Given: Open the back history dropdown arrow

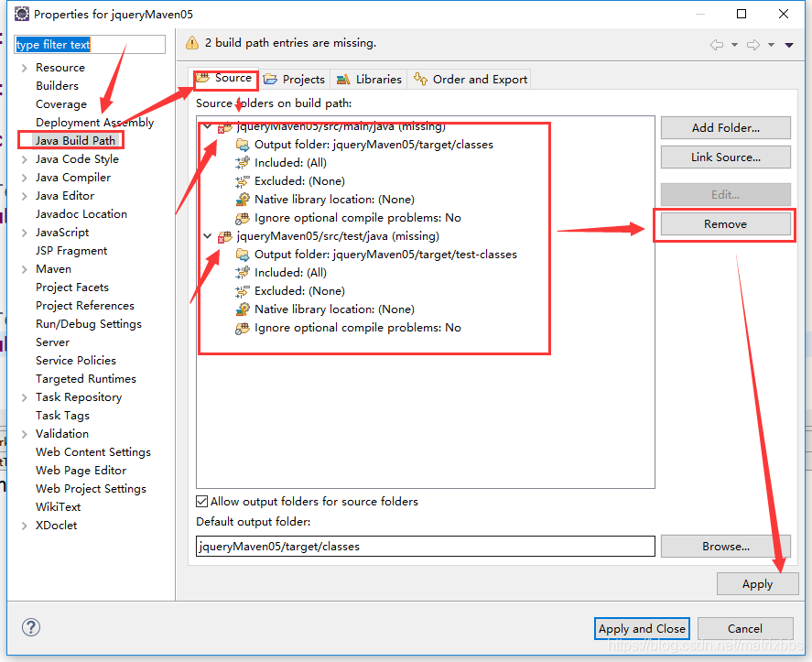Looking at the screenshot, I should coord(734,45).
